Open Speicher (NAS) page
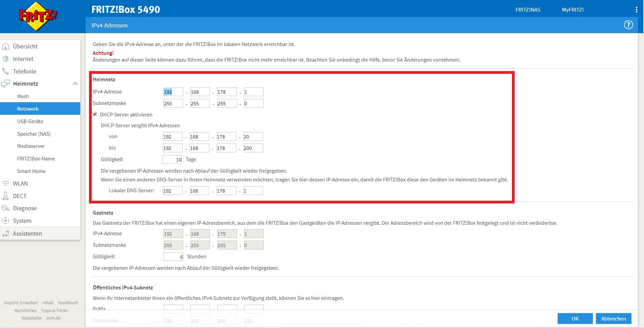This screenshot has width=644, height=328. click(34, 134)
